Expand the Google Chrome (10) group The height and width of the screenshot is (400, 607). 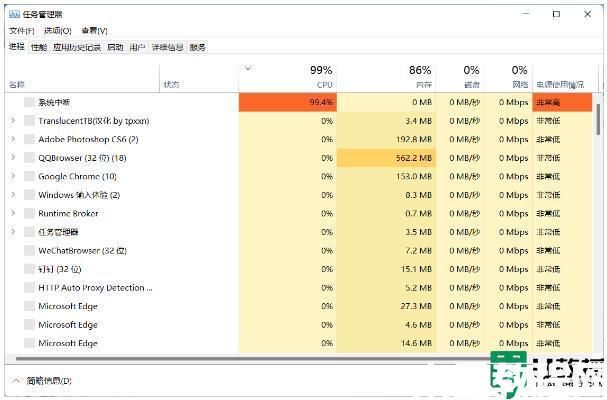[13, 177]
